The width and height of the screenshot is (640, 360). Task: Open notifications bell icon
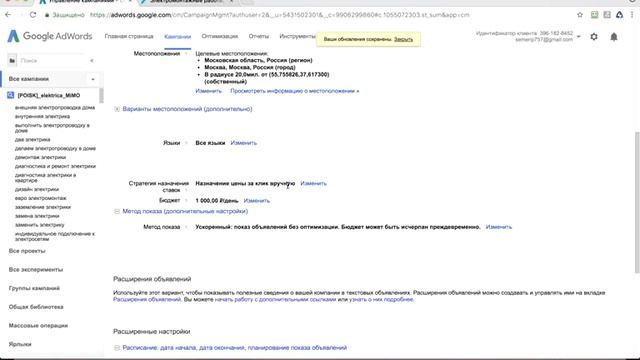tap(613, 37)
